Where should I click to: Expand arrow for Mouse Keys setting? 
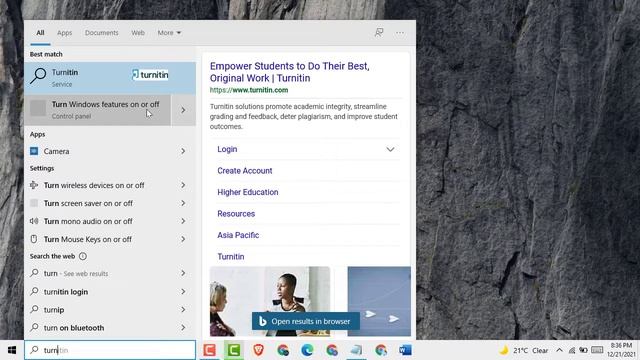(183, 239)
